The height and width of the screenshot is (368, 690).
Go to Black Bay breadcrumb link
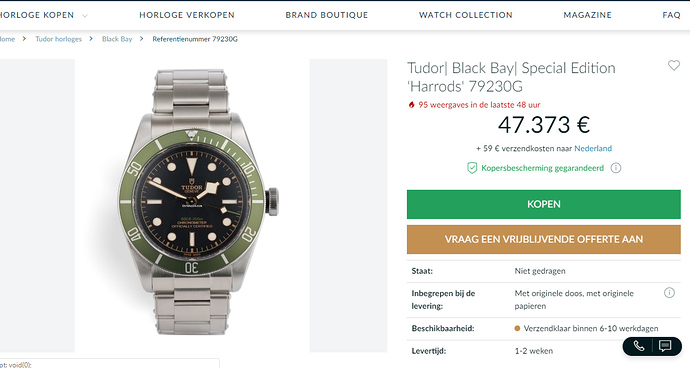click(117, 39)
